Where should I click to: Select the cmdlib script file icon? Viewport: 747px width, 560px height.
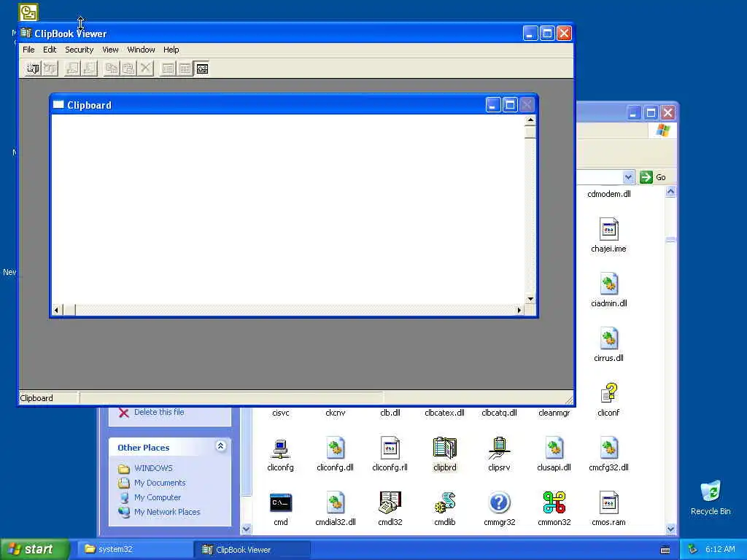click(x=445, y=503)
